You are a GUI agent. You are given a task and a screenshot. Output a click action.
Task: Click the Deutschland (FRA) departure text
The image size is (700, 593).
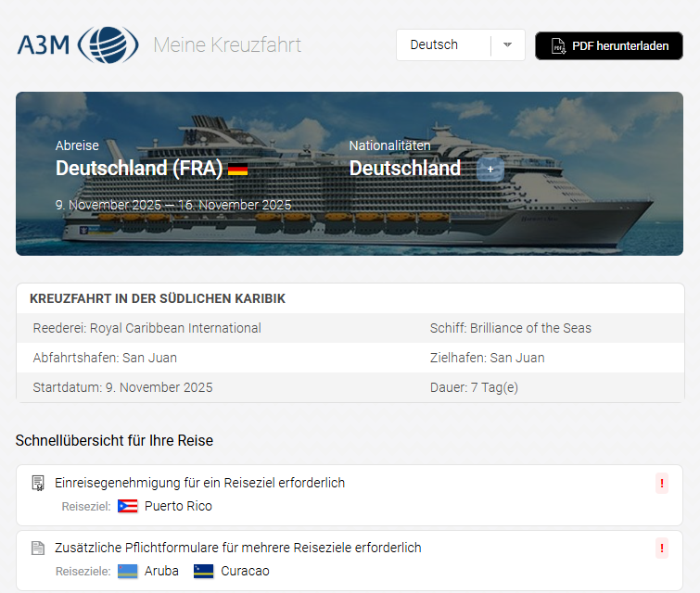tap(139, 169)
